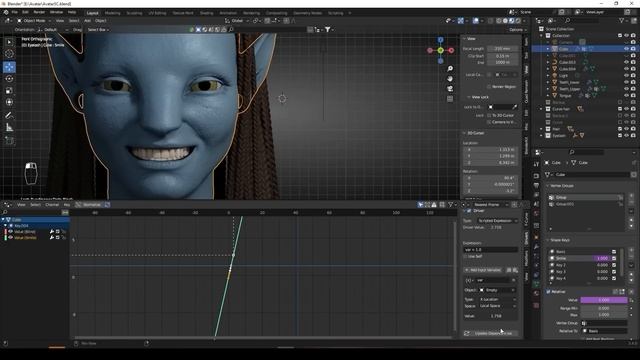Open the viewport Add menu
640x360 pixels.
pos(87,20)
